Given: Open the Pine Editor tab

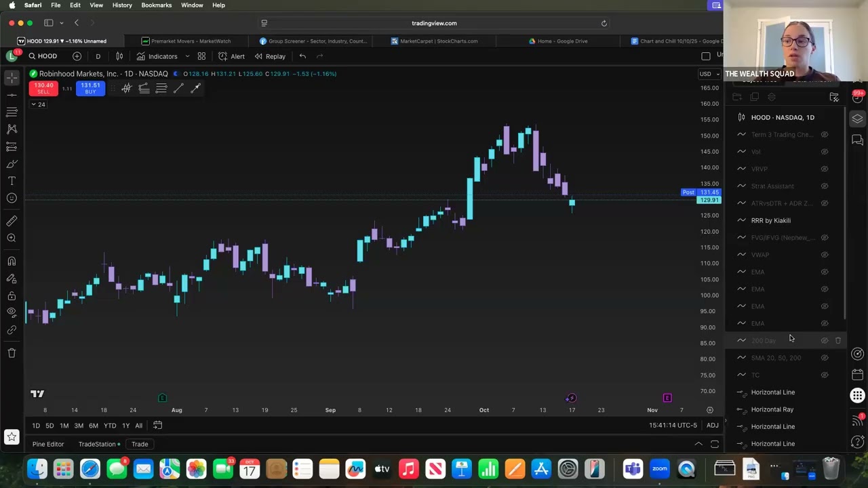Looking at the screenshot, I should pos(48,445).
